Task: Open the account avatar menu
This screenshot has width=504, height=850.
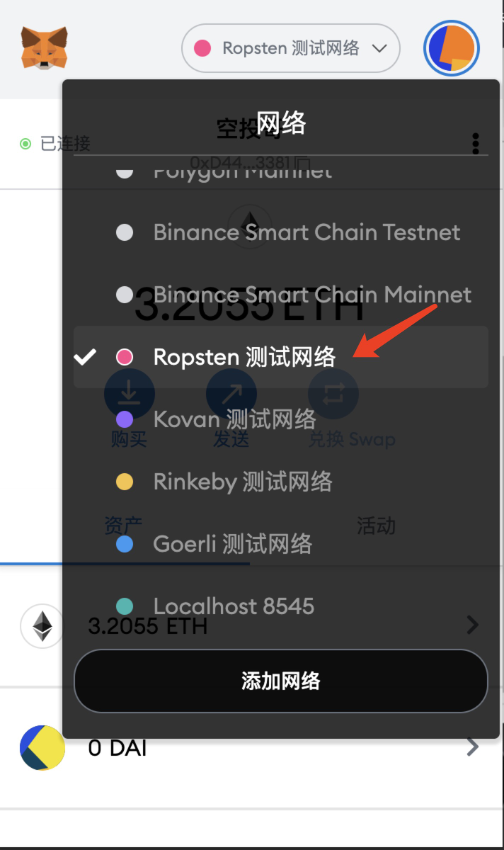Action: click(x=452, y=48)
